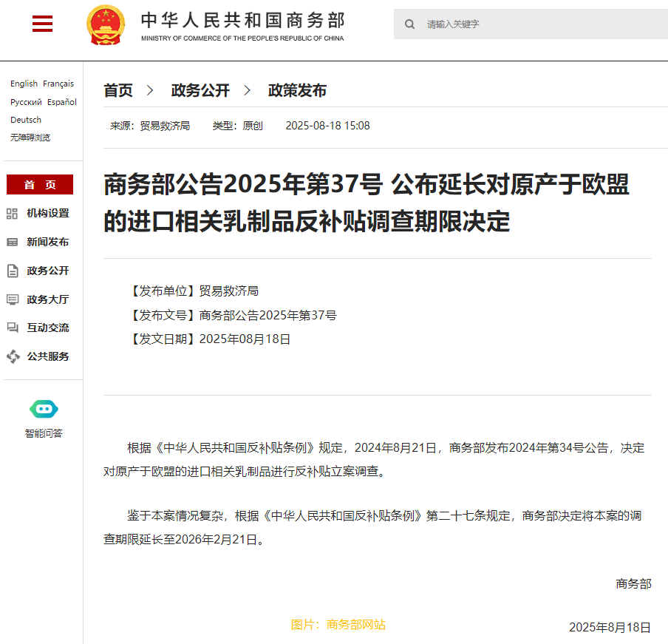
Task: Switch language to Русский
Action: 26,102
